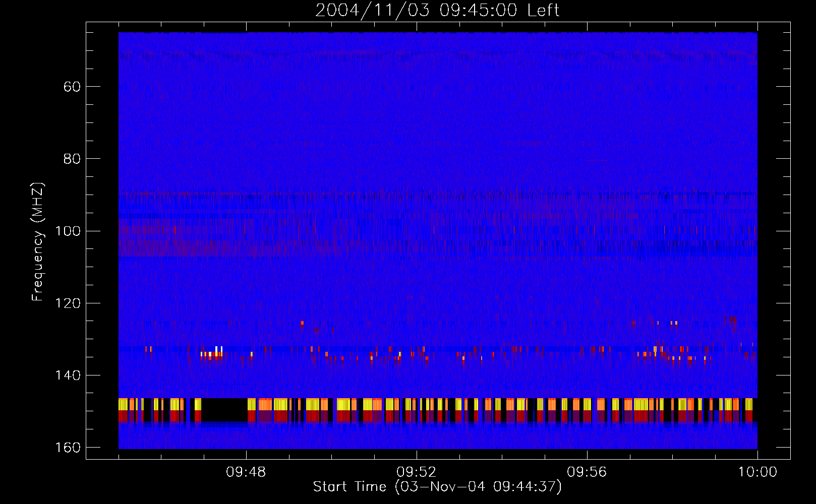Click the 140 MHz frequency tick label
The width and height of the screenshot is (816, 504).
(x=68, y=375)
